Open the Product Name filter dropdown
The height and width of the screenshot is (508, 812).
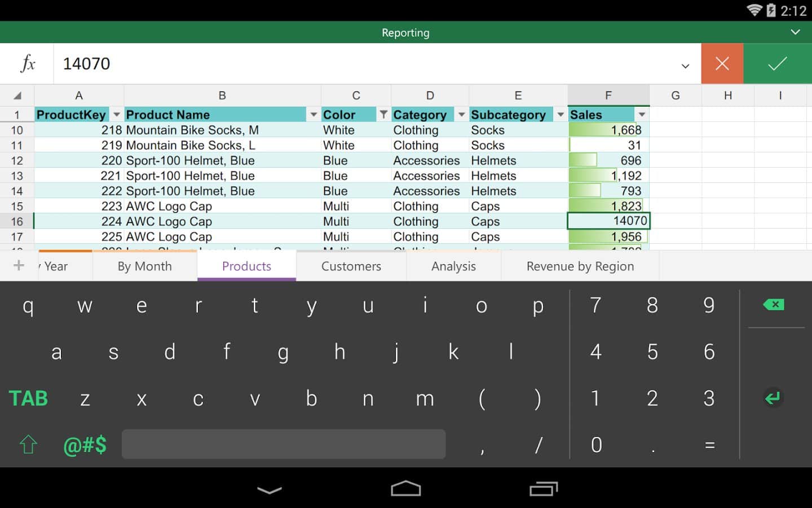tap(314, 115)
